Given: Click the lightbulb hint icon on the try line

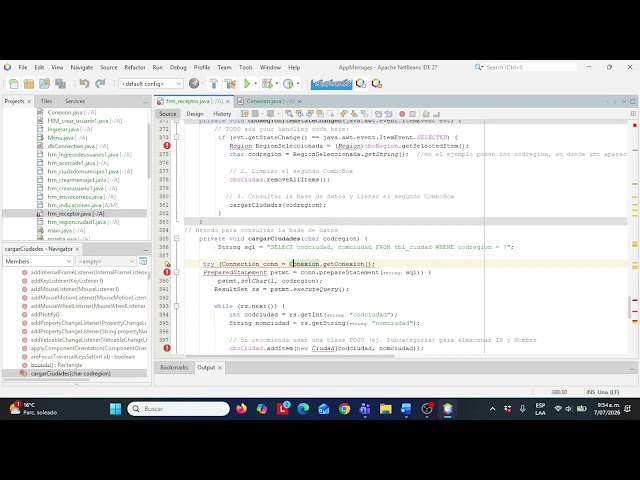Looking at the screenshot, I should (x=167, y=264).
